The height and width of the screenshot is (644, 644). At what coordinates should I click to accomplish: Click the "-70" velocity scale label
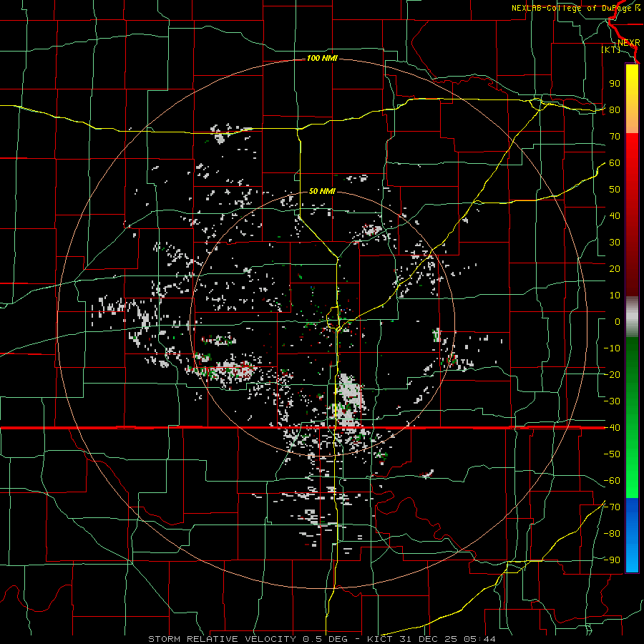coord(612,507)
